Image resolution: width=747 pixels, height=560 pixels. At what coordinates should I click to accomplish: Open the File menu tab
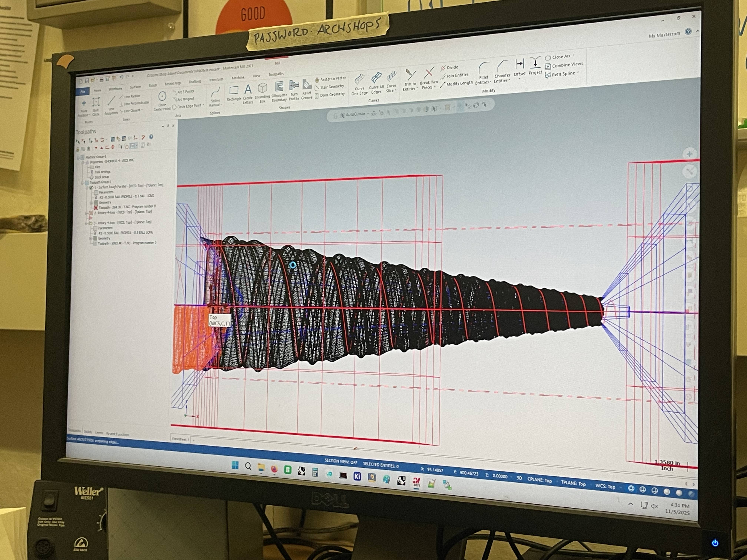tap(83, 91)
